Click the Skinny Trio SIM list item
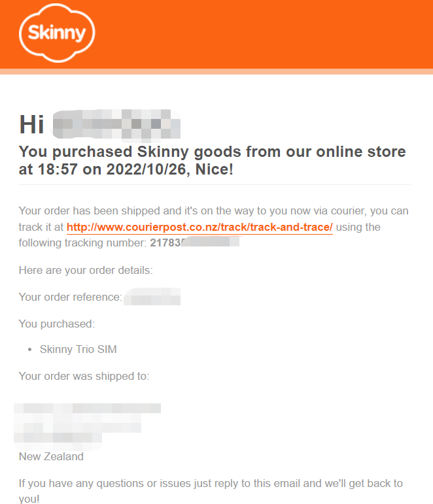This screenshot has width=433, height=504. (x=78, y=349)
